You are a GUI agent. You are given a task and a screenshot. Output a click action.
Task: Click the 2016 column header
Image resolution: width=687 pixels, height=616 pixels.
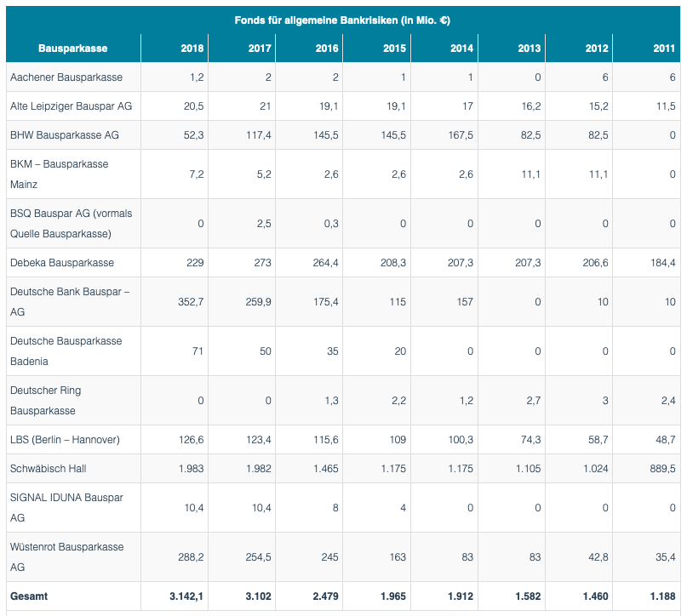click(327, 48)
